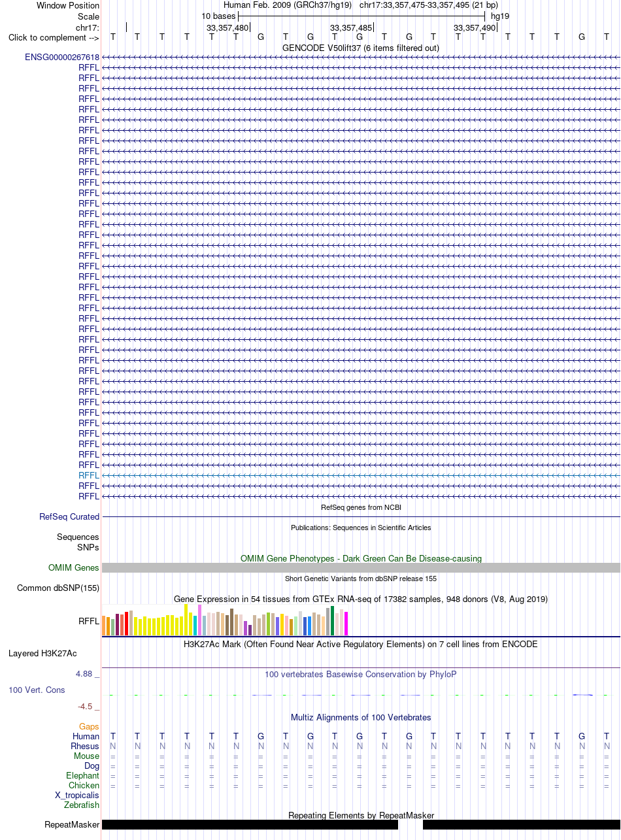The height and width of the screenshot is (840, 621).
Task: Open the 100 Vert. Cons track label
Action: [37, 690]
